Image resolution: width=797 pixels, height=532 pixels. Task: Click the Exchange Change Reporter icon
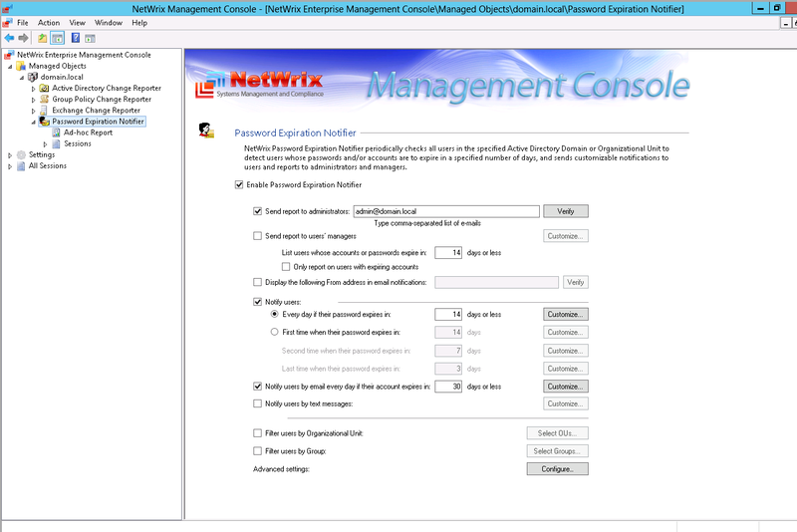44,111
